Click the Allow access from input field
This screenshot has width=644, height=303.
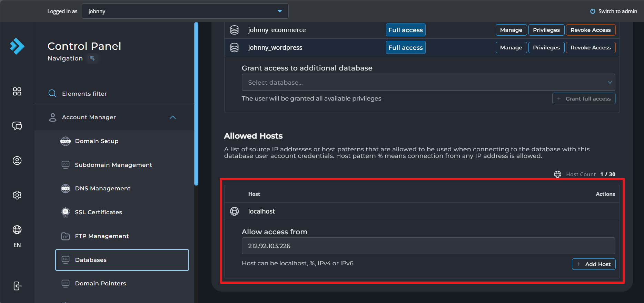coord(428,246)
